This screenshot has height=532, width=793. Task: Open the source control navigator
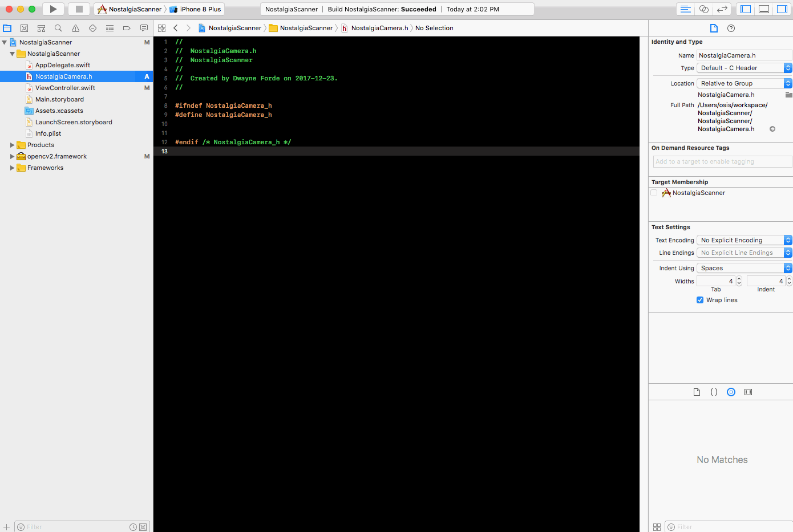24,28
